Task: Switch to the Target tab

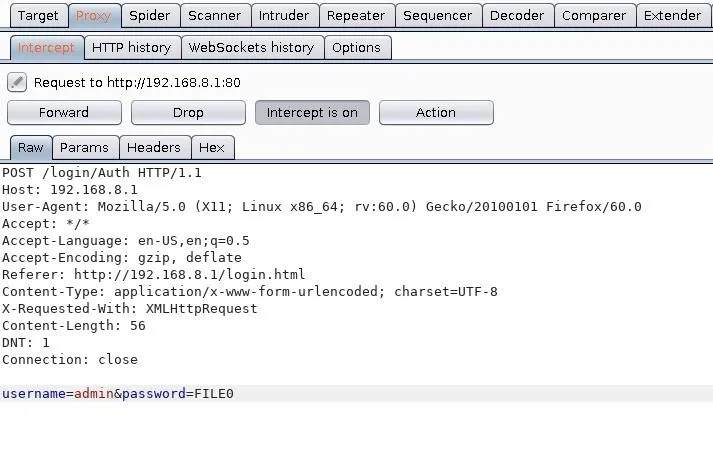Action: pos(39,16)
